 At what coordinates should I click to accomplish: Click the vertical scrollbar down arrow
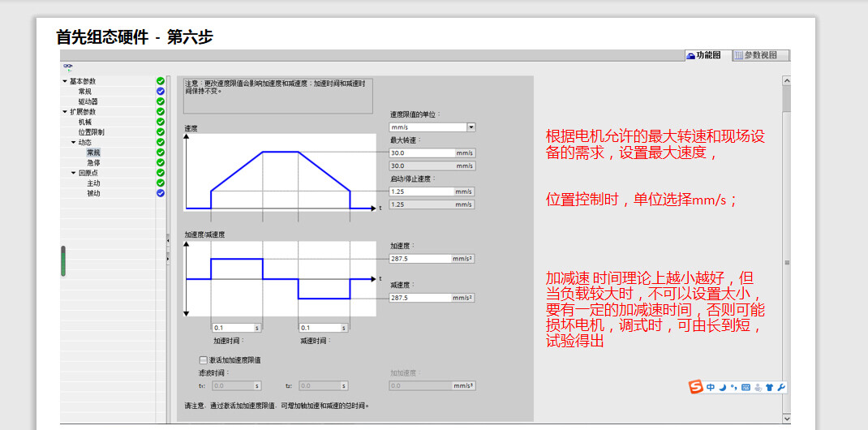pyautogui.click(x=787, y=418)
